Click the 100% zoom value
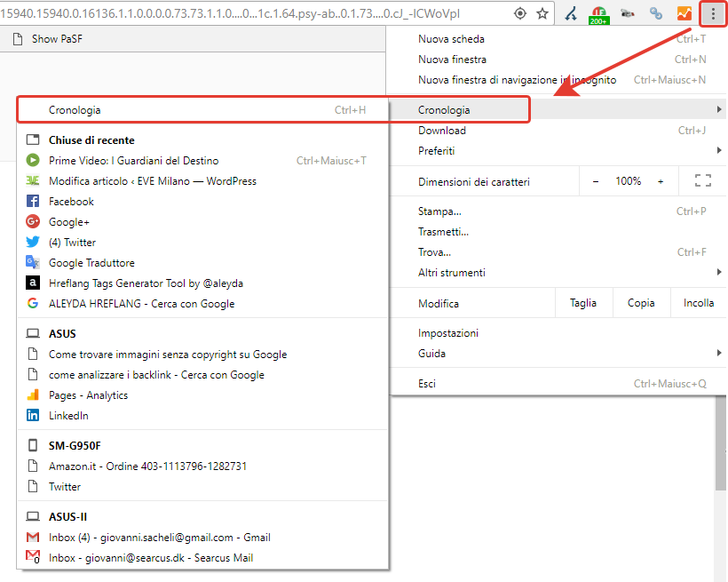The height and width of the screenshot is (582, 728). pyautogui.click(x=629, y=181)
